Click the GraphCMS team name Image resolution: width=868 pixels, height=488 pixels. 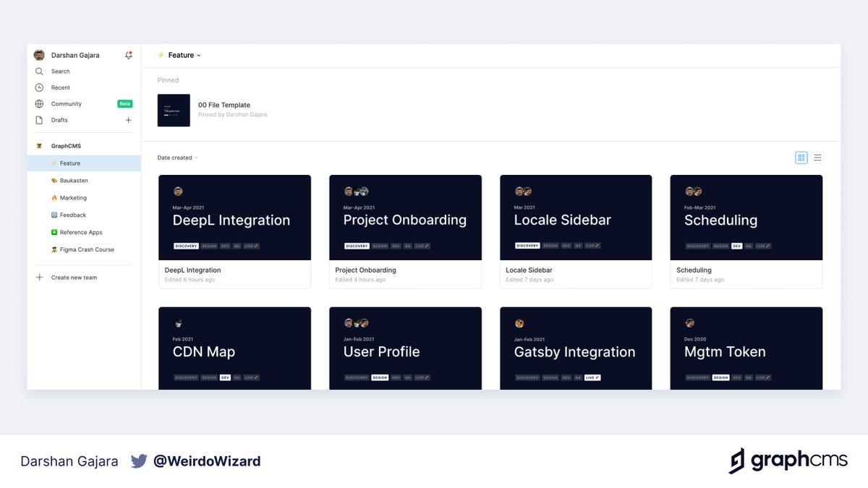(66, 146)
